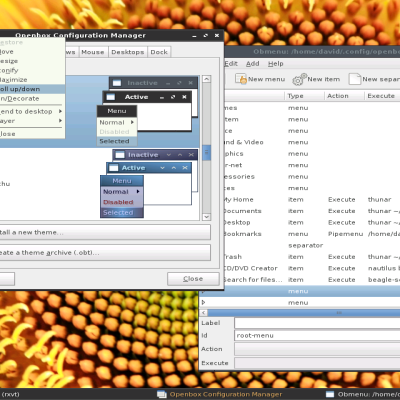Click the thunar cell in My Home row

pos(379,199)
